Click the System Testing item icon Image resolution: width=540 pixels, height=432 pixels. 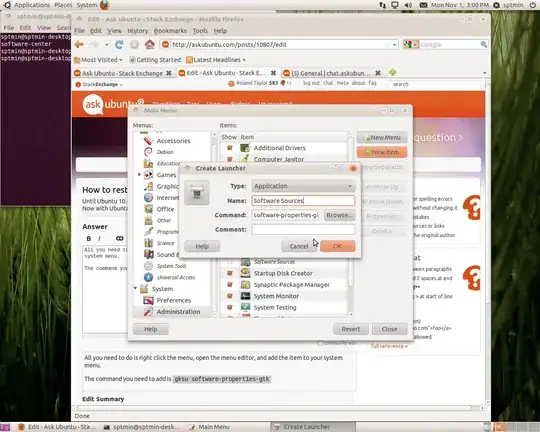click(245, 307)
